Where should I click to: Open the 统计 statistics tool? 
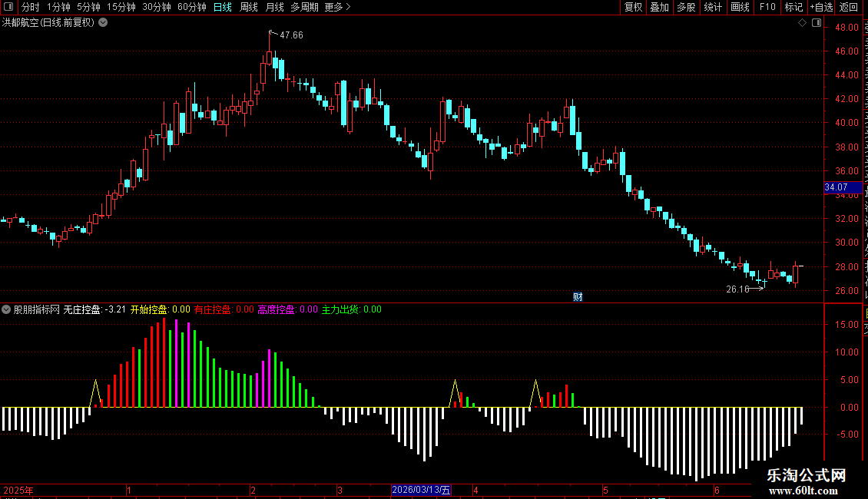(712, 7)
